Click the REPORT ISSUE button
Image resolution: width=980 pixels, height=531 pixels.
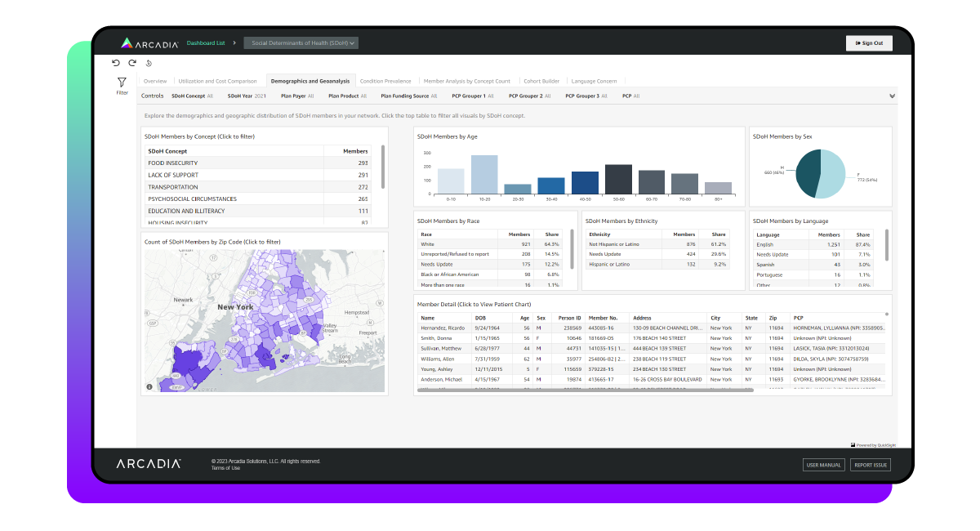(870, 464)
